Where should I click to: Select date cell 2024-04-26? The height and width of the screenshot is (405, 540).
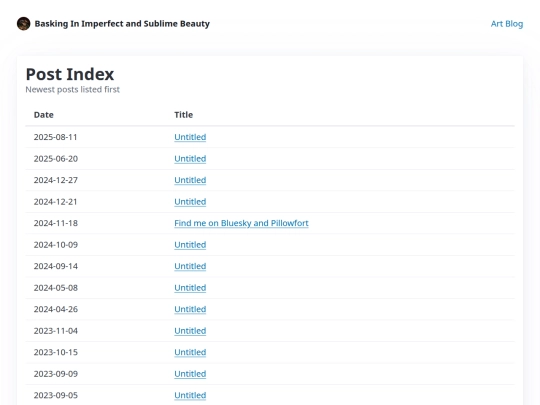[56, 309]
